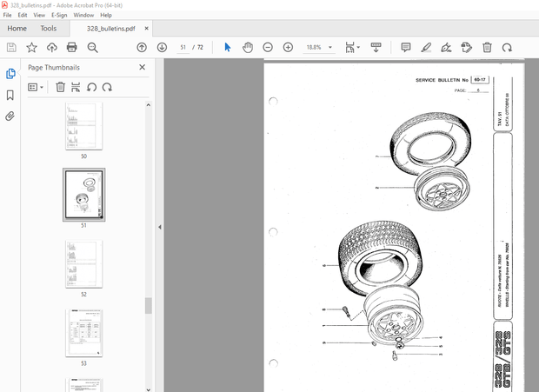Open the Window menu

(x=83, y=15)
